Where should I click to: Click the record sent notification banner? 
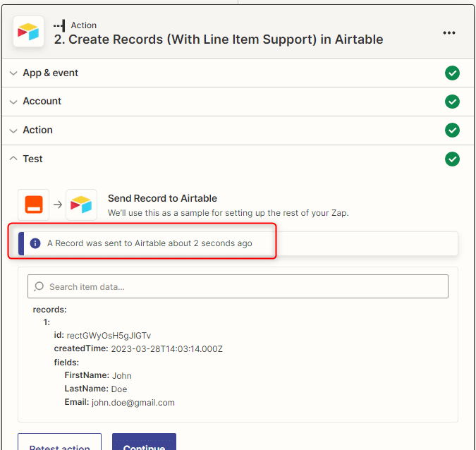tap(238, 243)
